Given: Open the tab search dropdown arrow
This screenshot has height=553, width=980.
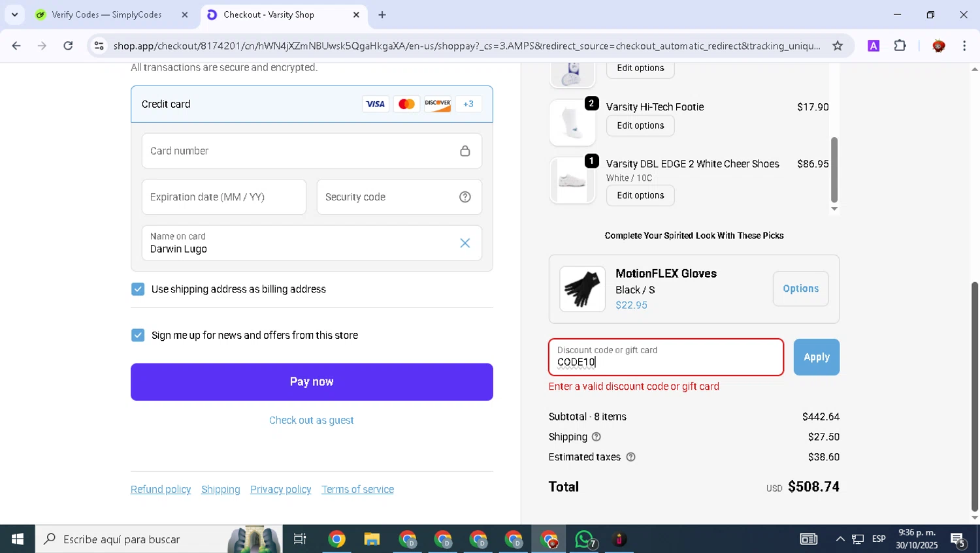Looking at the screenshot, I should point(14,14).
